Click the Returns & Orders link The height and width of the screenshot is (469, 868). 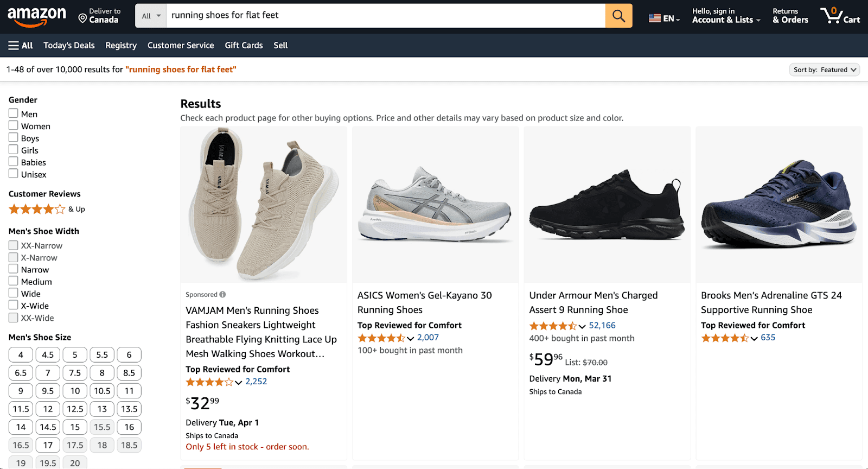(789, 15)
